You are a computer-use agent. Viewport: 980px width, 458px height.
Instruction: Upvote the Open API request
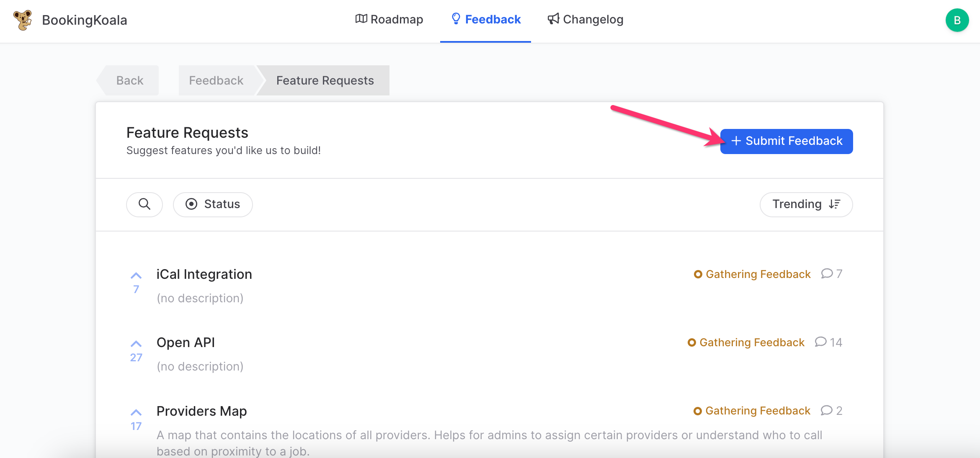[x=136, y=344]
